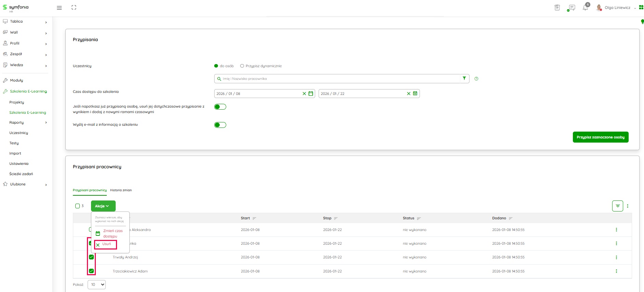644x292 pixels.
Task: Choose Usuń from the actions menu
Action: (x=106, y=244)
